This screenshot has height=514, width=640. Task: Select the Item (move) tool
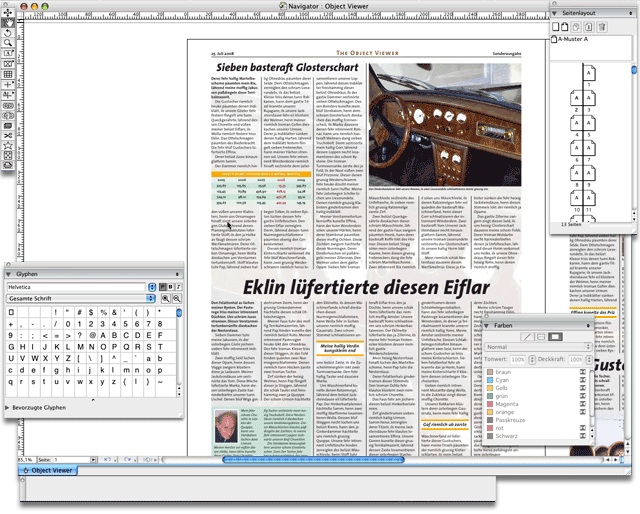(x=8, y=13)
